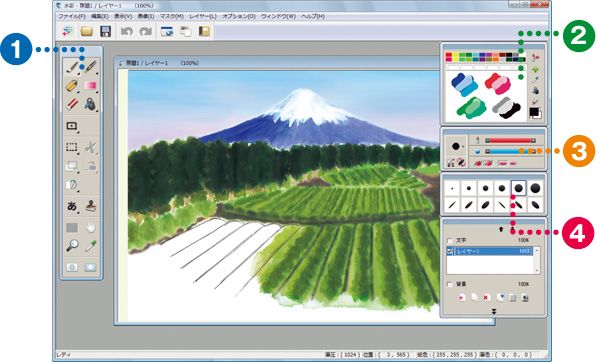Click the save floppy disk icon
Screen dimensions: 597x362
(x=105, y=31)
